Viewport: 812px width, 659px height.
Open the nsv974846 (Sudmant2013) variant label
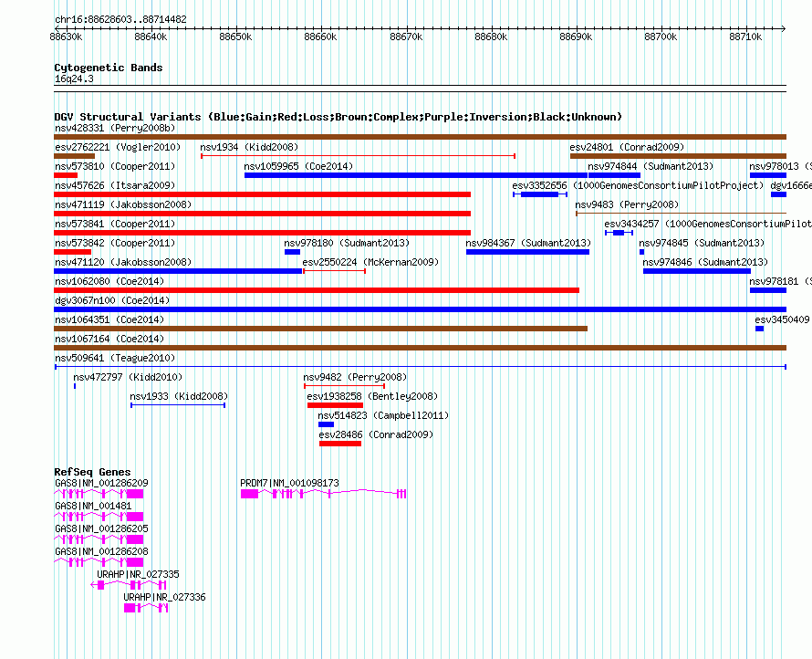click(705, 262)
